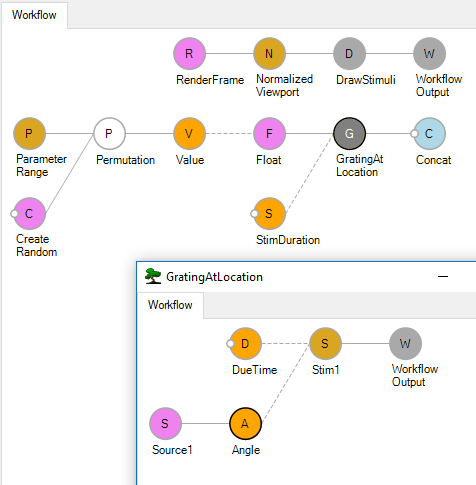Click the white Permutation node
The image size is (476, 485).
click(x=109, y=134)
